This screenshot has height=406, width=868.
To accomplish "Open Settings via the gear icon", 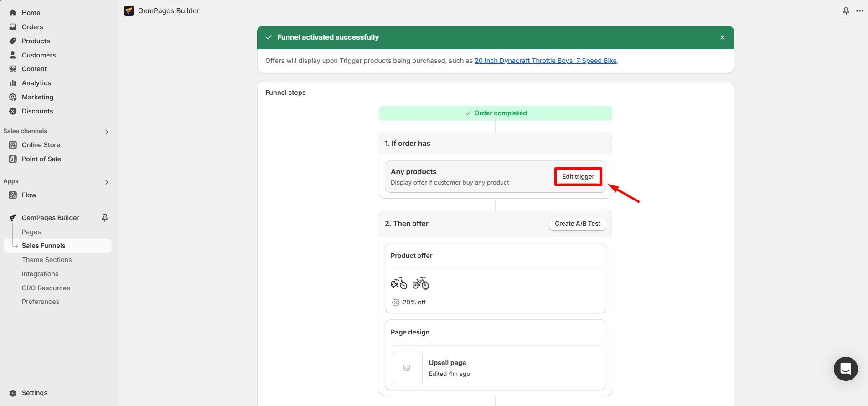I will pyautogui.click(x=13, y=393).
